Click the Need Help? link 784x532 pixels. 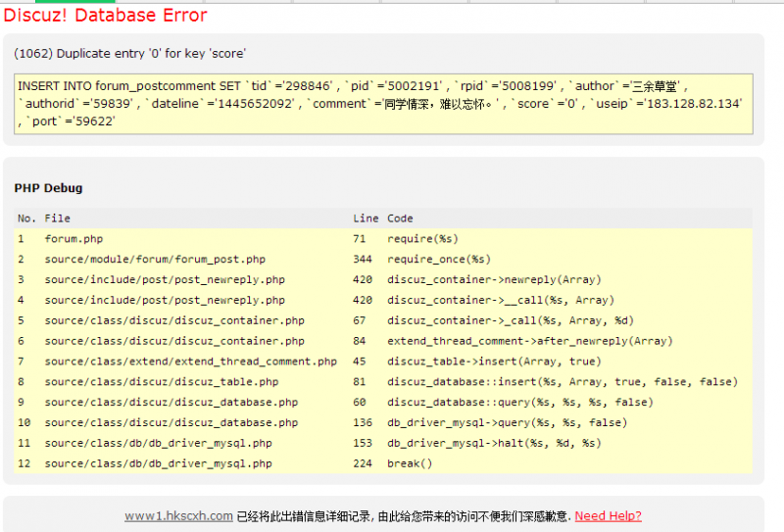(x=608, y=515)
